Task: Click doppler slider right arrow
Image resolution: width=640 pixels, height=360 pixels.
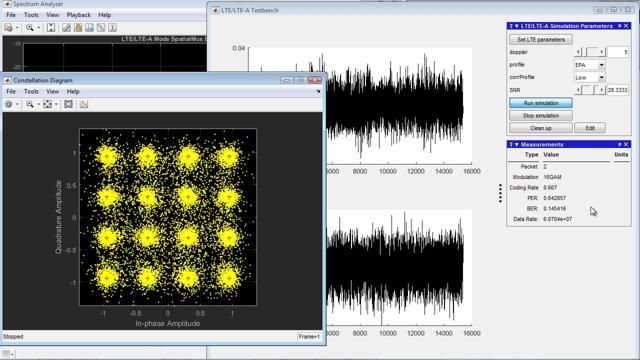Action: click(602, 52)
